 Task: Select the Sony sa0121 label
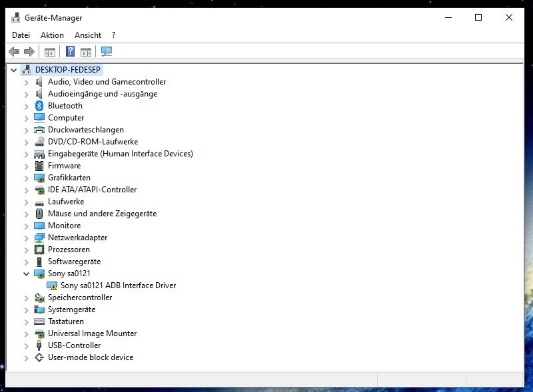(x=69, y=274)
